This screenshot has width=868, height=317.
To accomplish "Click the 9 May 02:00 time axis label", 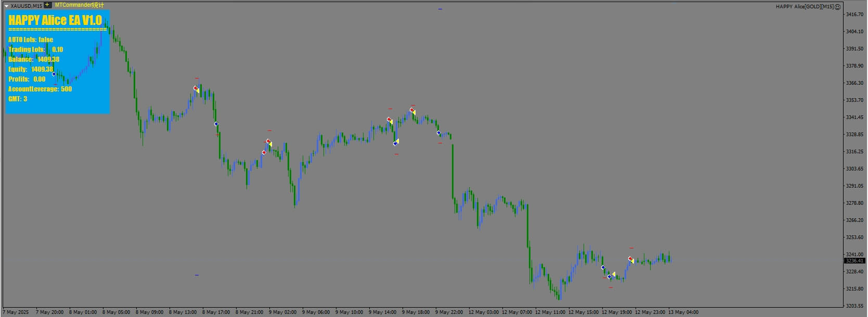I will click(282, 312).
